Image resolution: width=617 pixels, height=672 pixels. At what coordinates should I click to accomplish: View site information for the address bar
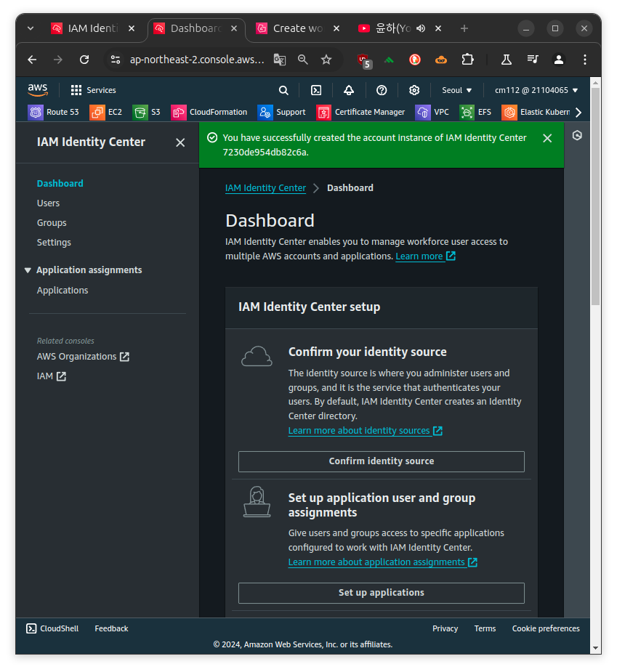[x=116, y=60]
